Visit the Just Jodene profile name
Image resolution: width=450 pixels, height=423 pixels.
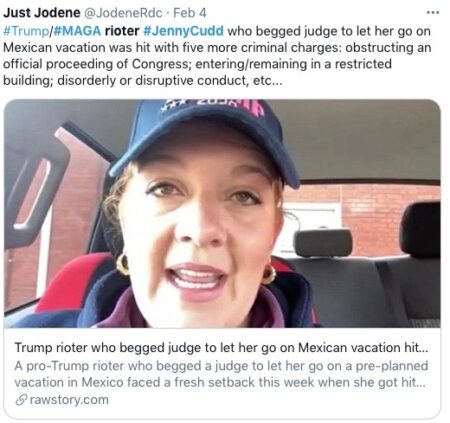(x=42, y=13)
